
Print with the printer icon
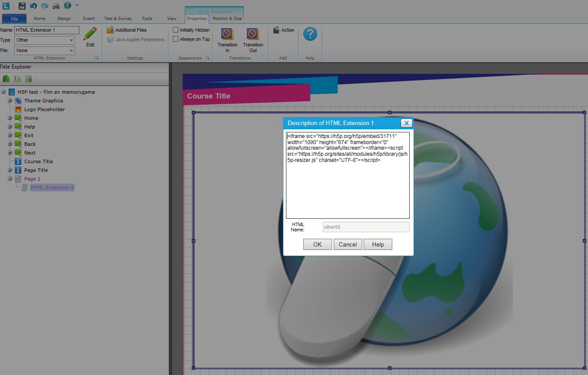(56, 6)
